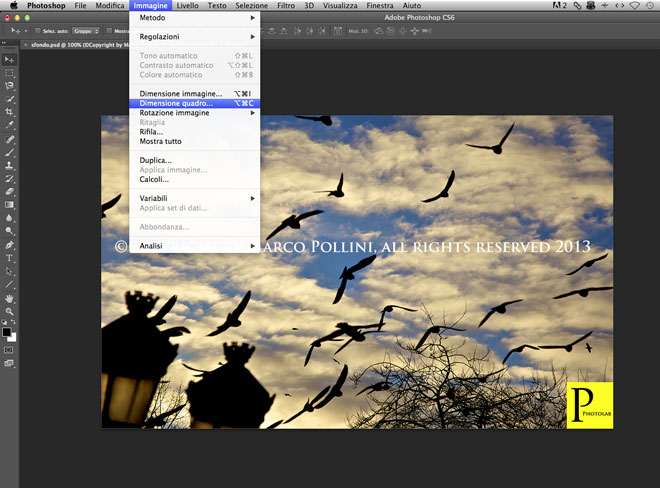Choose Dimensione quadro from the menu
This screenshot has width=660, height=488.
(194, 103)
